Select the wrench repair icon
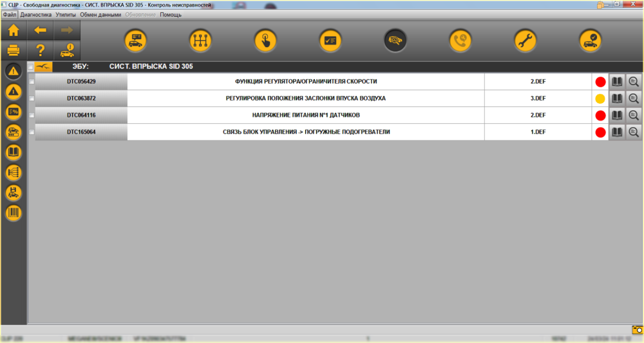 pyautogui.click(x=526, y=41)
